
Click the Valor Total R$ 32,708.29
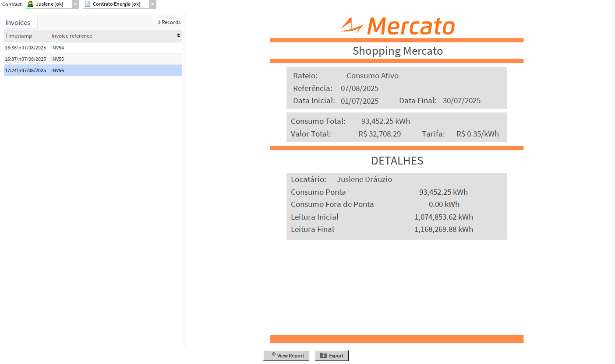[379, 134]
